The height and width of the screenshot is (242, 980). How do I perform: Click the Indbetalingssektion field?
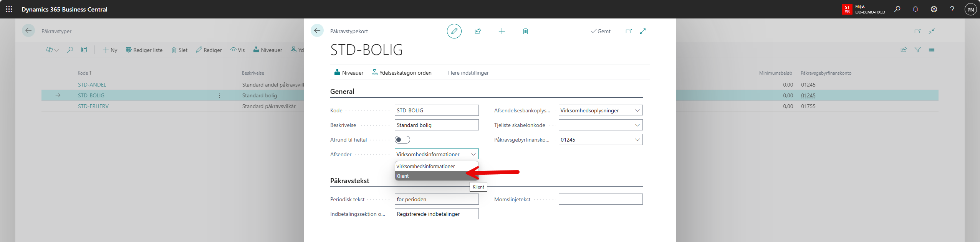pos(437,214)
